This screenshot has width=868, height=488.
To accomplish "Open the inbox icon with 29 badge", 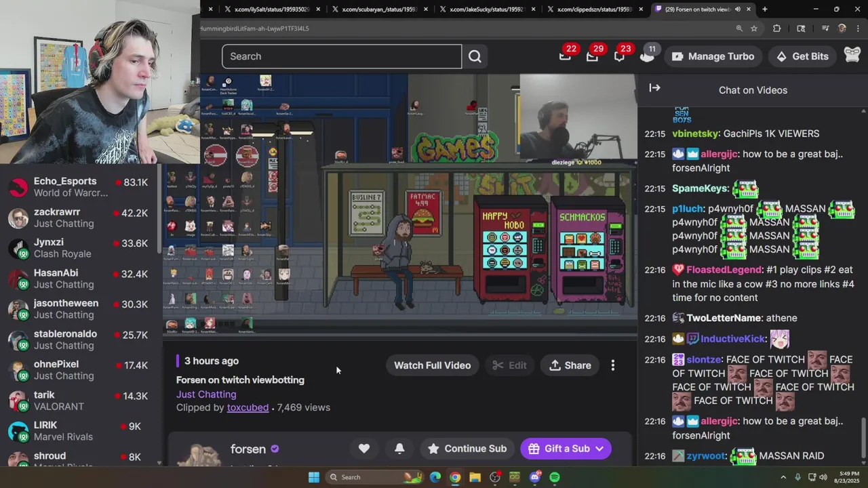I will 592,56.
